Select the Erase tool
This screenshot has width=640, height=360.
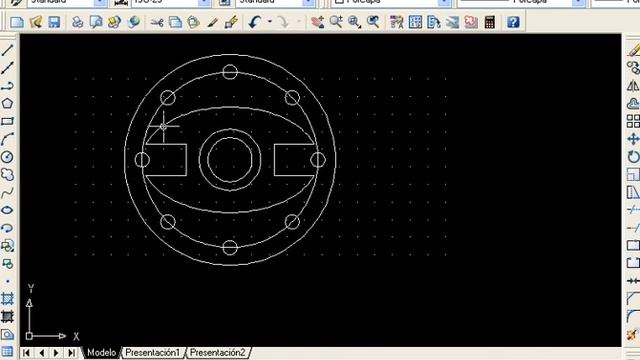click(x=633, y=50)
